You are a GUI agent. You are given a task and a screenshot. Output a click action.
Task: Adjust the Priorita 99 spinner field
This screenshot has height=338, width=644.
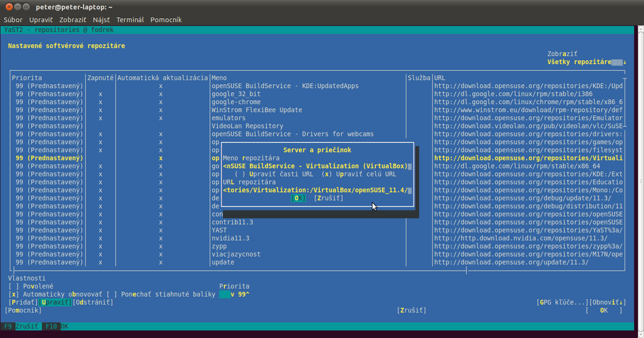coord(234,294)
